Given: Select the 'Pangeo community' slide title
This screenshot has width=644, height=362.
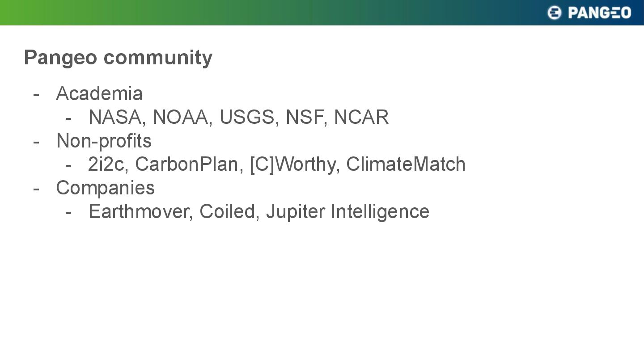Looking at the screenshot, I should click(x=118, y=58).
